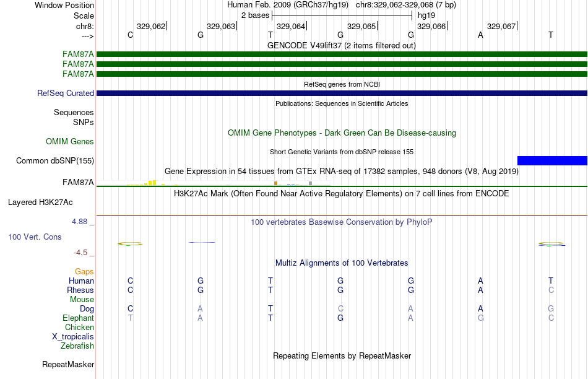Click base G in the Dog alignment row
Screen dimensions: 588x379
click(551, 309)
